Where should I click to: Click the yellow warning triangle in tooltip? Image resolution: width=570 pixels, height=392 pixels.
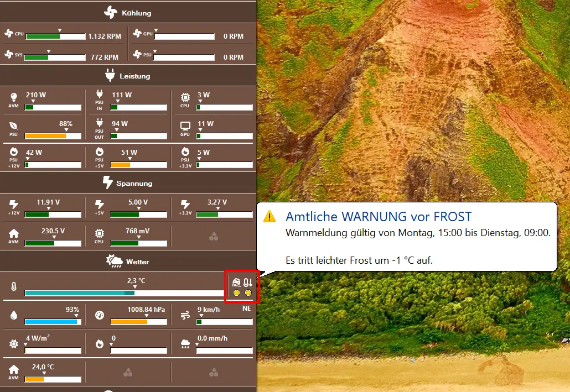tap(270, 217)
